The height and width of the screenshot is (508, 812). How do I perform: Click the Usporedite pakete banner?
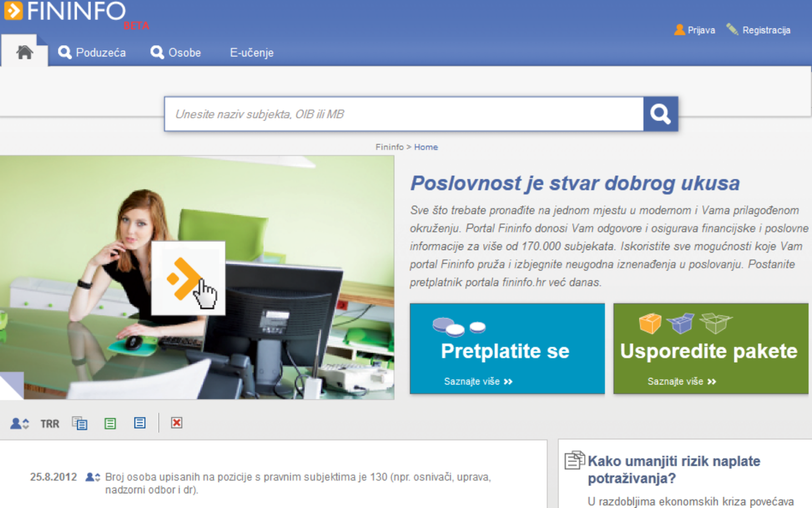pyautogui.click(x=710, y=349)
